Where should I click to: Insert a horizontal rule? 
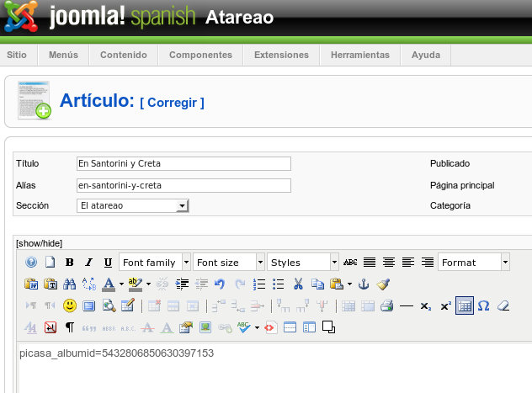coord(406,305)
